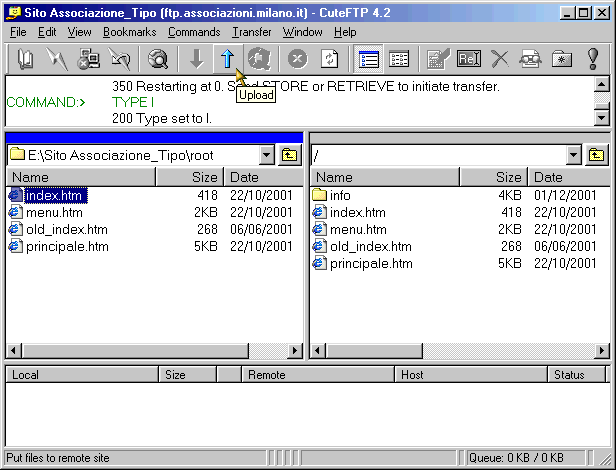Open the Help menu
Screen dimensions: 616x470
[345, 32]
